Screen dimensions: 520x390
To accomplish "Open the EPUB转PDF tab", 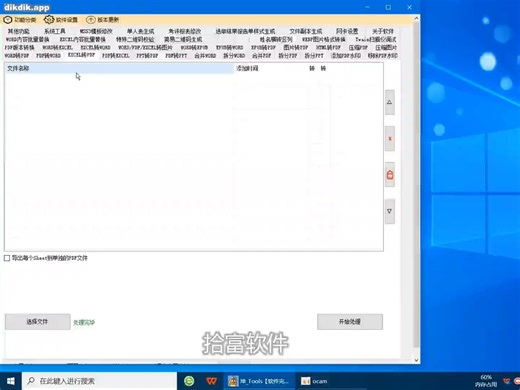I will (263, 48).
